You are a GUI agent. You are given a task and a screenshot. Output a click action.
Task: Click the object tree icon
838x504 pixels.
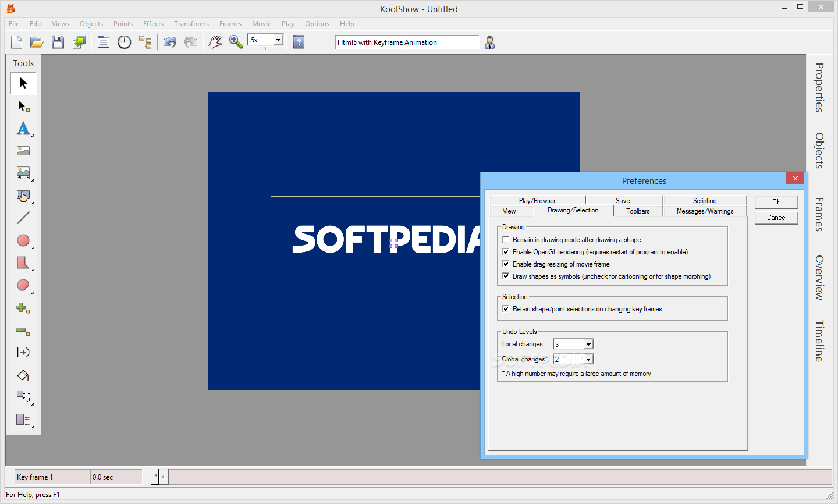click(x=145, y=42)
